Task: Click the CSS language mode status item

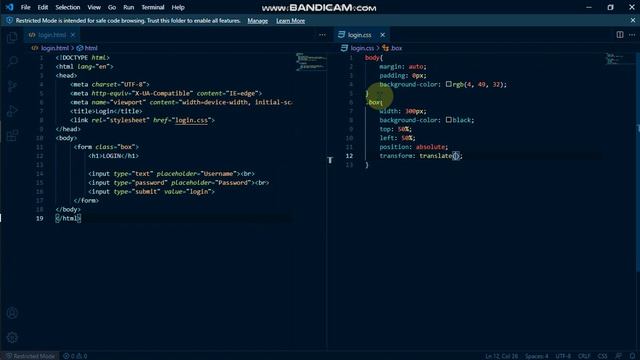Action: click(x=602, y=356)
